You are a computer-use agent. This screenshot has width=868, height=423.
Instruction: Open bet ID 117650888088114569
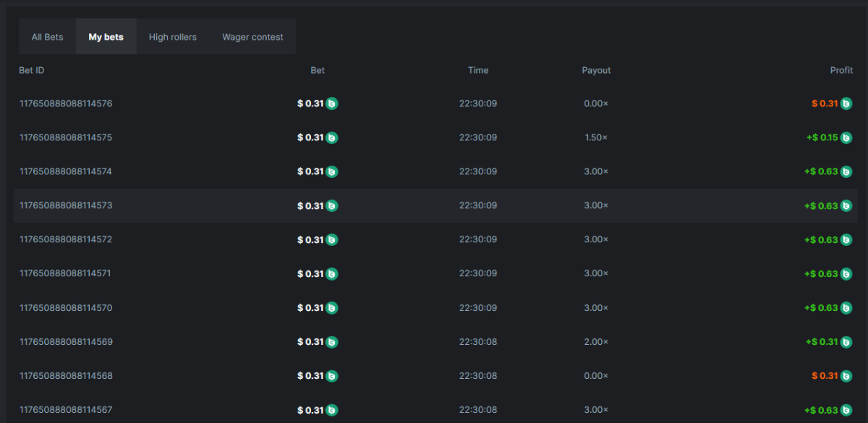(x=66, y=341)
